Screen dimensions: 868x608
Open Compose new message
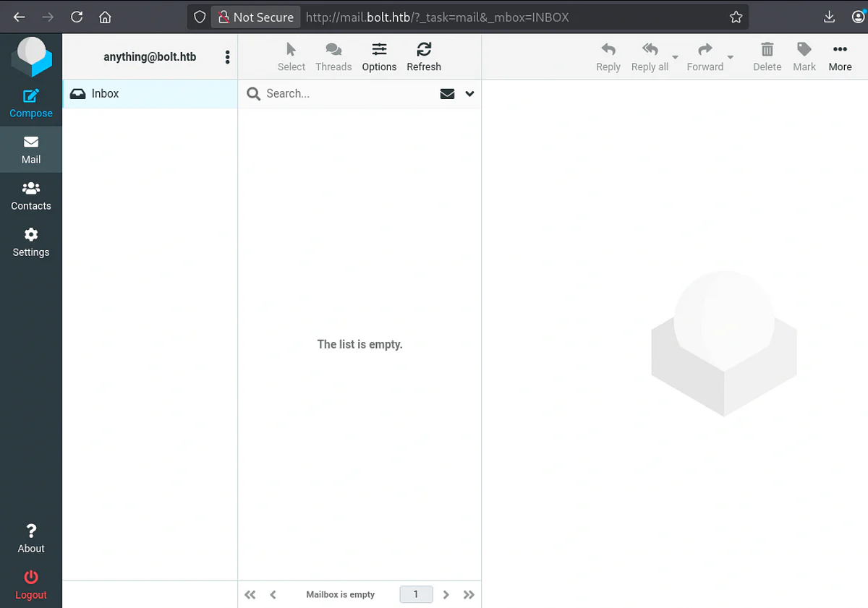point(31,103)
